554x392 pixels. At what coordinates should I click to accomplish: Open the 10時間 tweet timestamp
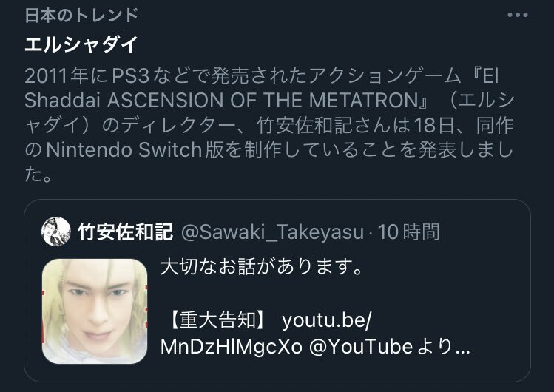[x=409, y=232]
